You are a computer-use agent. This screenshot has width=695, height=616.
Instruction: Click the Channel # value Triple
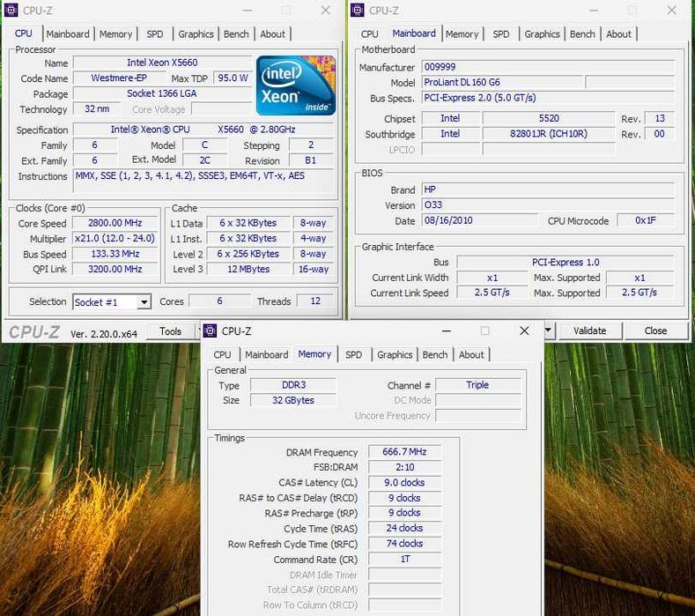(x=477, y=385)
